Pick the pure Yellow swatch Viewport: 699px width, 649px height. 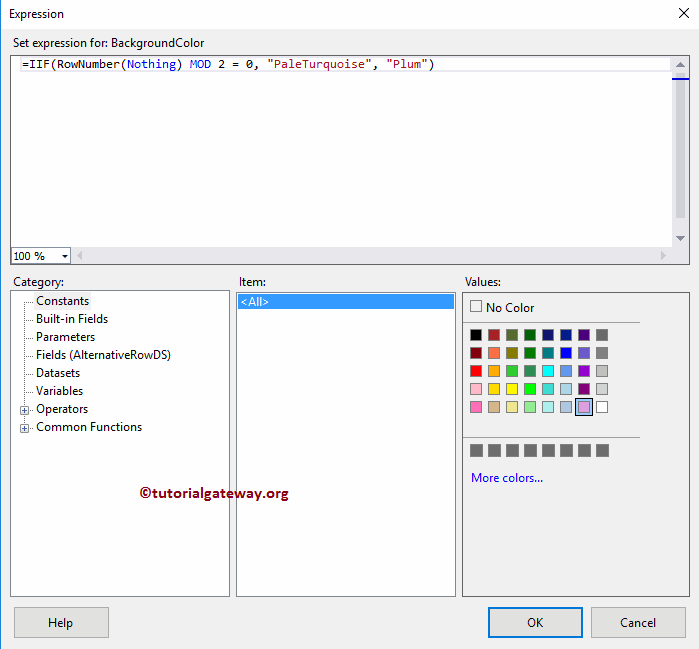click(x=512, y=389)
